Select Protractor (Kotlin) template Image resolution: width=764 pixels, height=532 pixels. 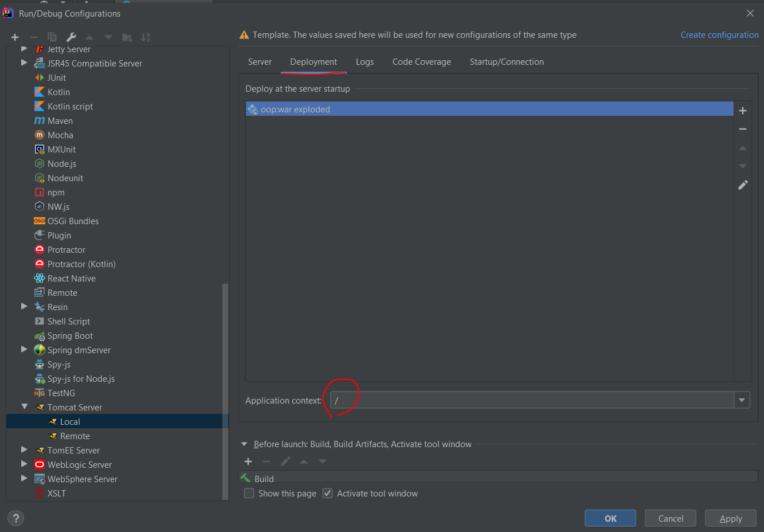coord(75,264)
